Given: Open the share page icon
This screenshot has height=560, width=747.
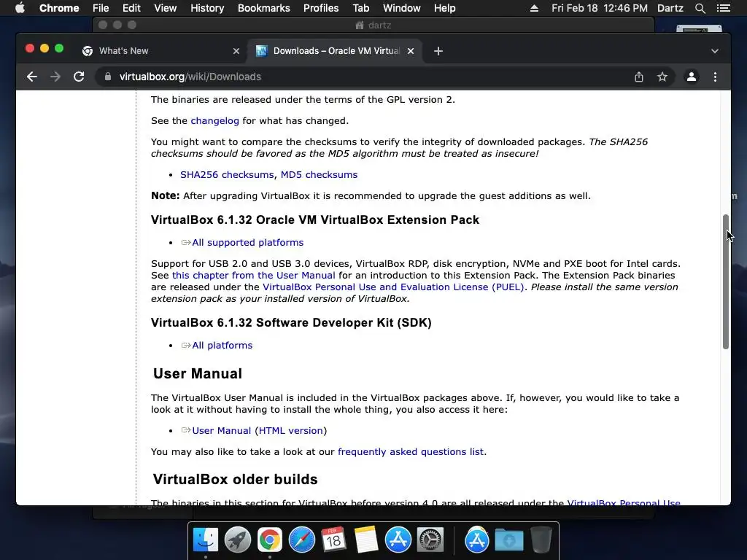Looking at the screenshot, I should (639, 77).
